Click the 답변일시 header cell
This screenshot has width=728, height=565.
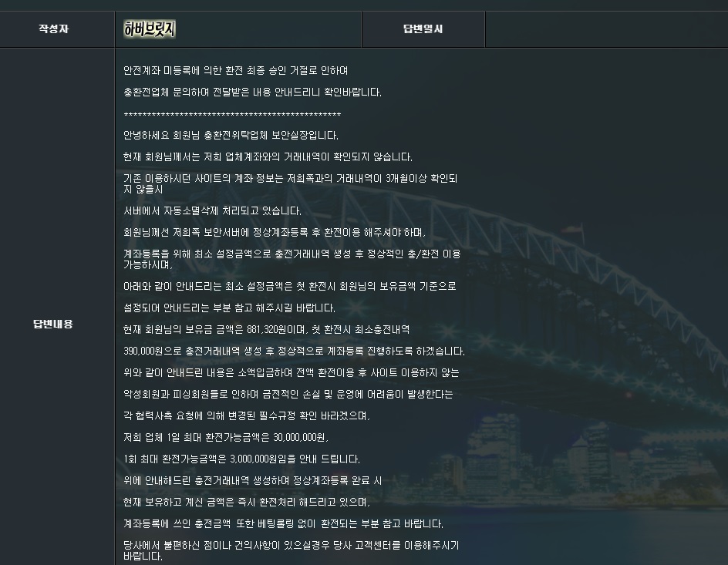[423, 29]
